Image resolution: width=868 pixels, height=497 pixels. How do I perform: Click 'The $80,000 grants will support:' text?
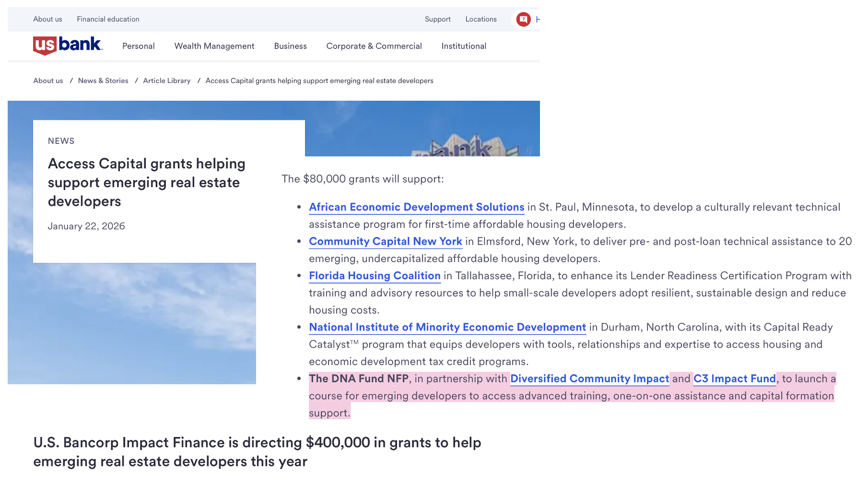[363, 179]
